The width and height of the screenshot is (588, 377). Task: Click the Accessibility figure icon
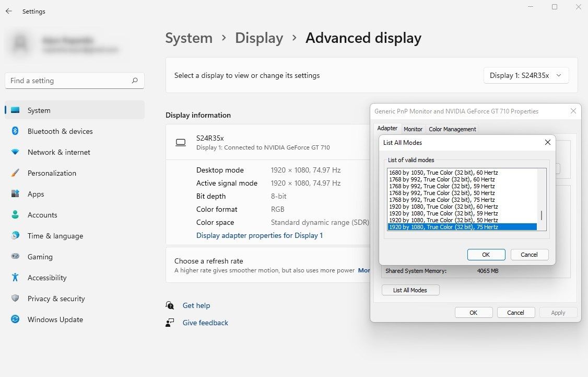click(x=15, y=277)
